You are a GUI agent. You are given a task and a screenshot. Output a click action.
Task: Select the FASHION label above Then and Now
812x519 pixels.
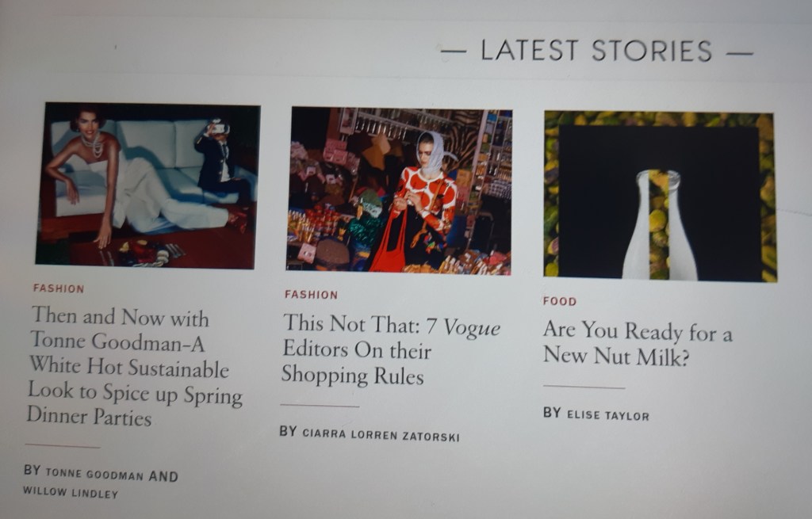[59, 288]
